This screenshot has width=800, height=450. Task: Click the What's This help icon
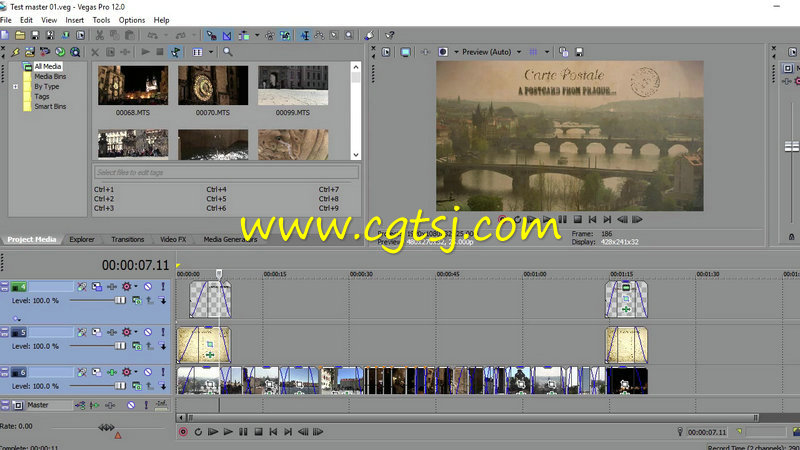coord(390,35)
